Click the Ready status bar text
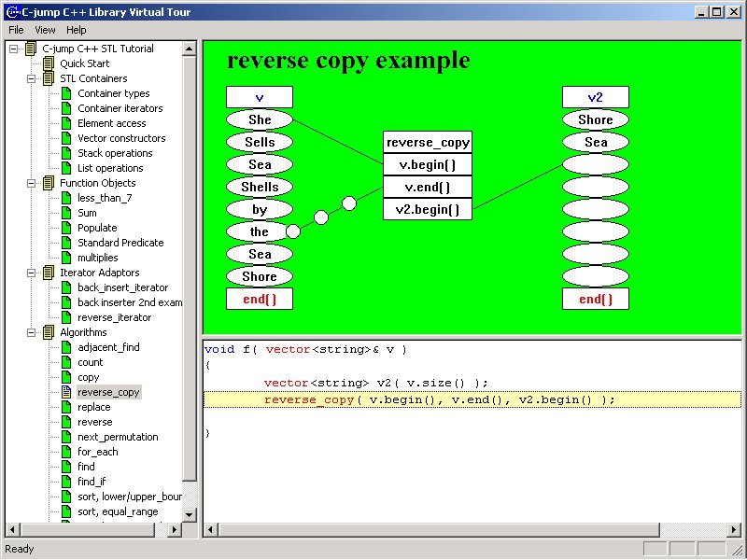The image size is (747, 560). click(20, 549)
